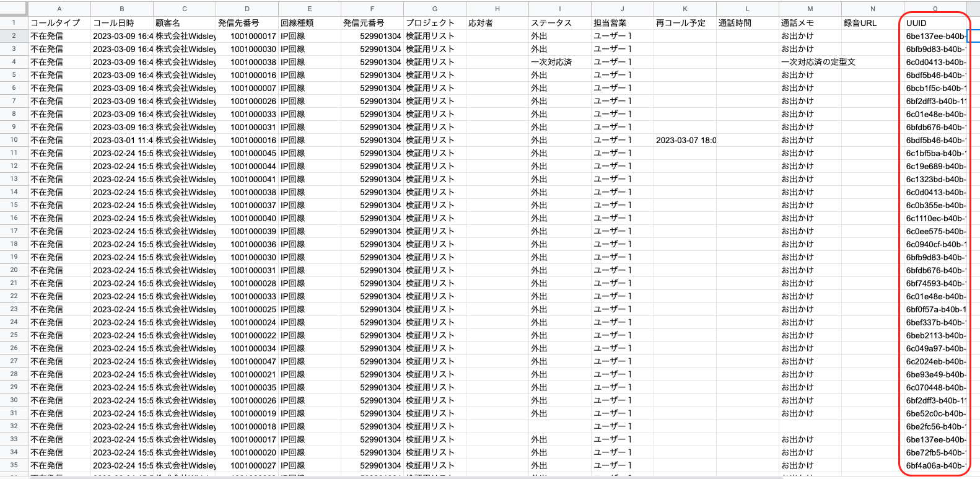
Task: Select the 録音URL header cell
Action: [872, 23]
